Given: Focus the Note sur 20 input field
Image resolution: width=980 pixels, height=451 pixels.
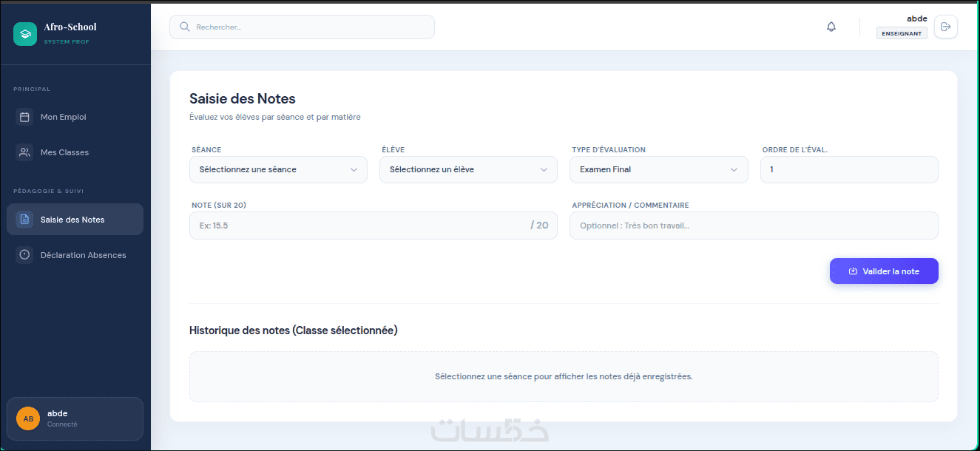Looking at the screenshot, I should click(374, 225).
